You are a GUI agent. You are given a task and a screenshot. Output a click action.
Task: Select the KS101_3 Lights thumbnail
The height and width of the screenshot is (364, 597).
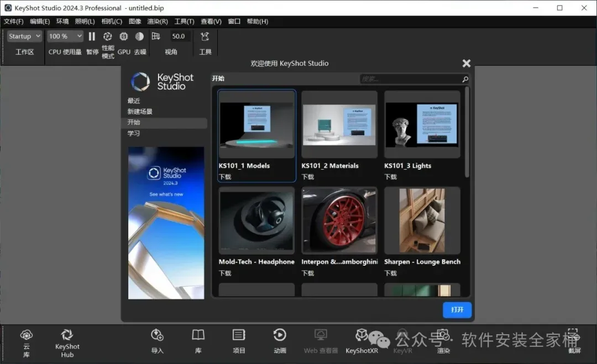(422, 125)
